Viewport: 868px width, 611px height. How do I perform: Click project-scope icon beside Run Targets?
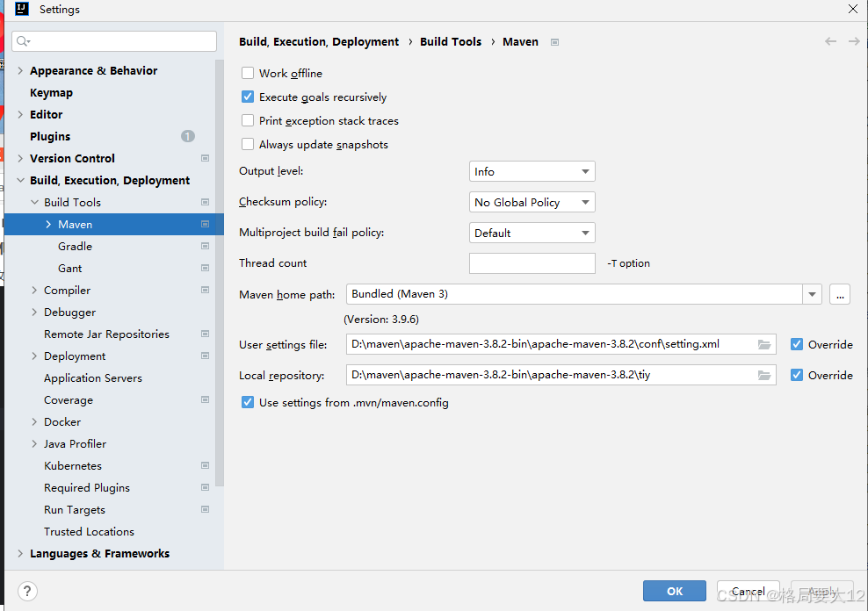pos(205,509)
